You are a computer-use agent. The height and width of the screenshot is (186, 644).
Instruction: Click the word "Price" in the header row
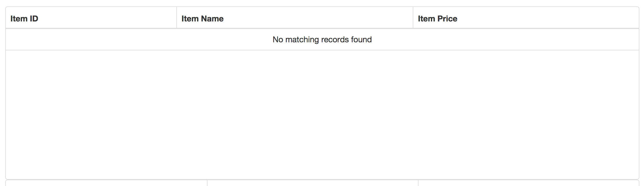[447, 19]
